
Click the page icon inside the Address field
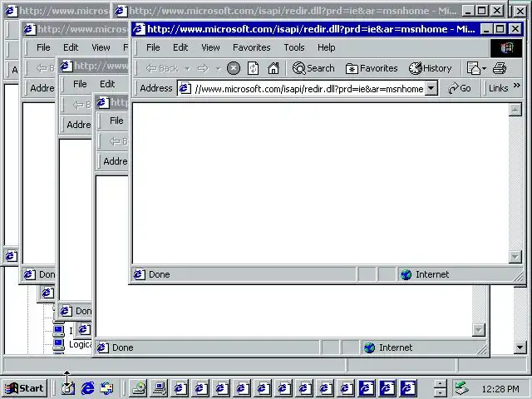[x=185, y=88]
